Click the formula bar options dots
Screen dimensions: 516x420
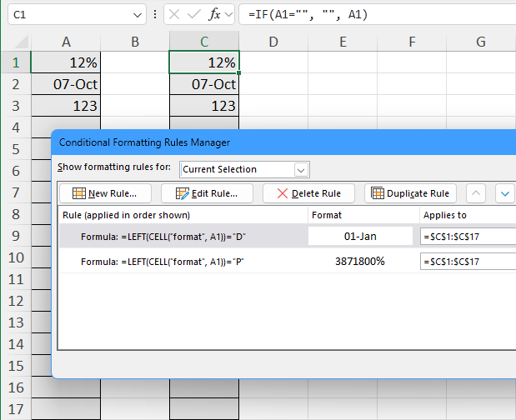click(x=155, y=14)
